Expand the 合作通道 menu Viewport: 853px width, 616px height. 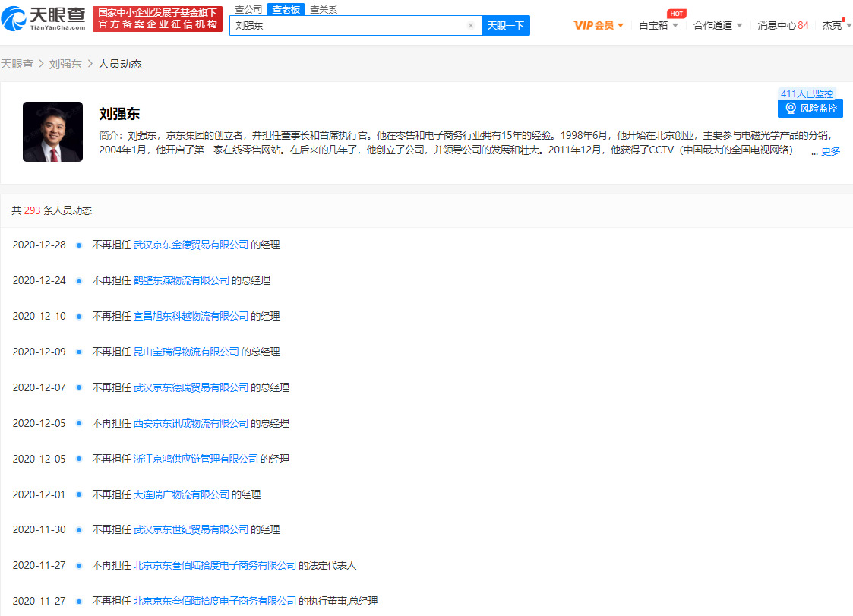718,26
